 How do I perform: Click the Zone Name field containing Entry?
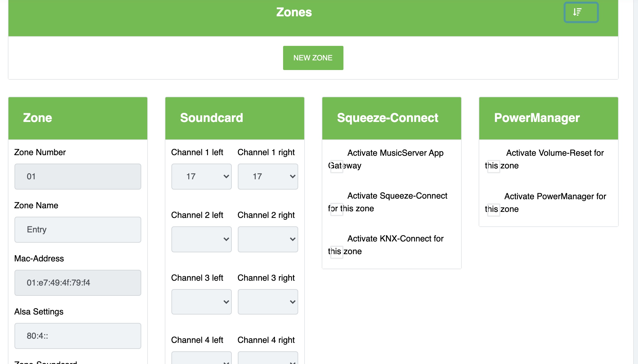click(78, 230)
